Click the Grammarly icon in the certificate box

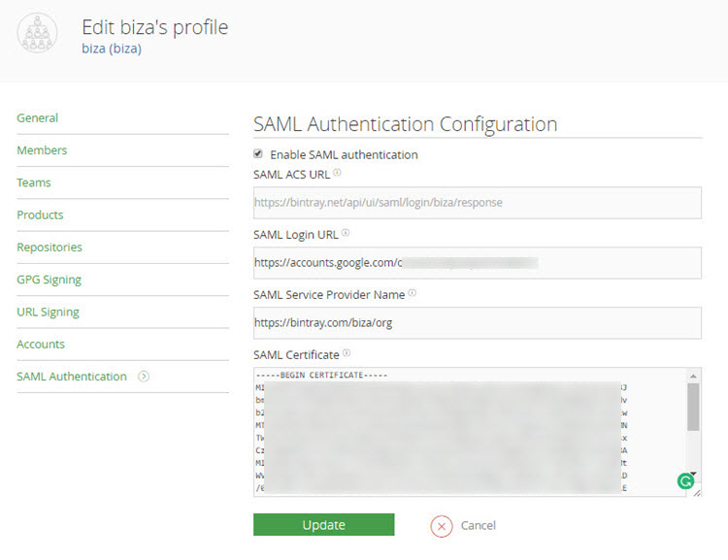click(685, 481)
